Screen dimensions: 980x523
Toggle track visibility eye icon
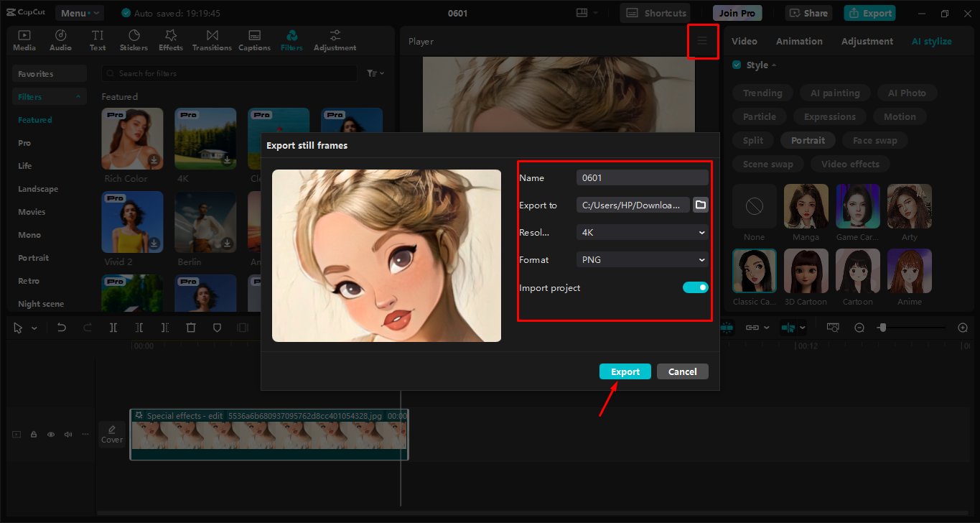pyautogui.click(x=51, y=435)
